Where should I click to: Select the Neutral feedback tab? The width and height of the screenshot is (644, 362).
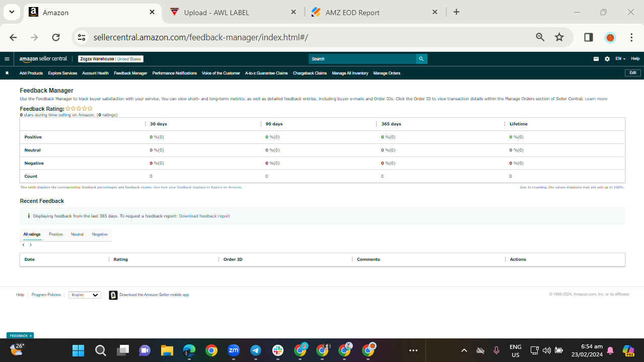point(77,234)
